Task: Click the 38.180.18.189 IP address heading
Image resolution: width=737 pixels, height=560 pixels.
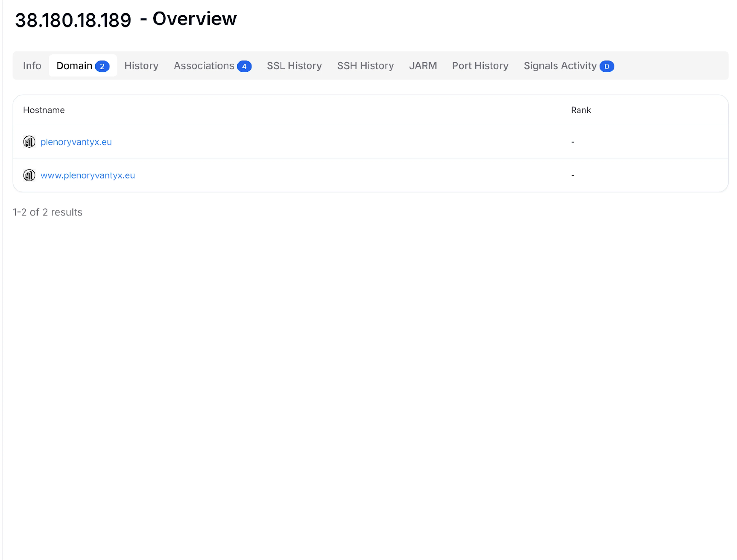Action: point(73,20)
